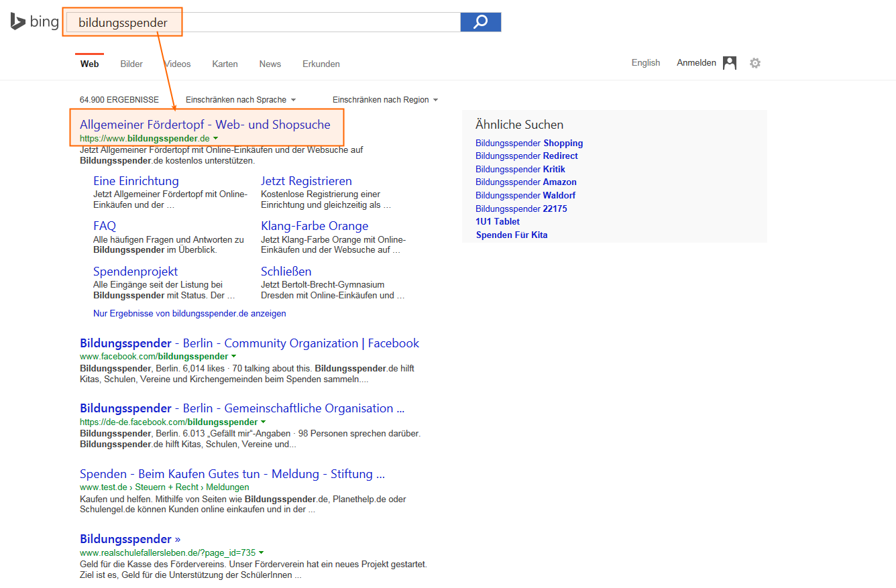The image size is (896, 588).
Task: Click the English language link
Action: pyautogui.click(x=646, y=63)
